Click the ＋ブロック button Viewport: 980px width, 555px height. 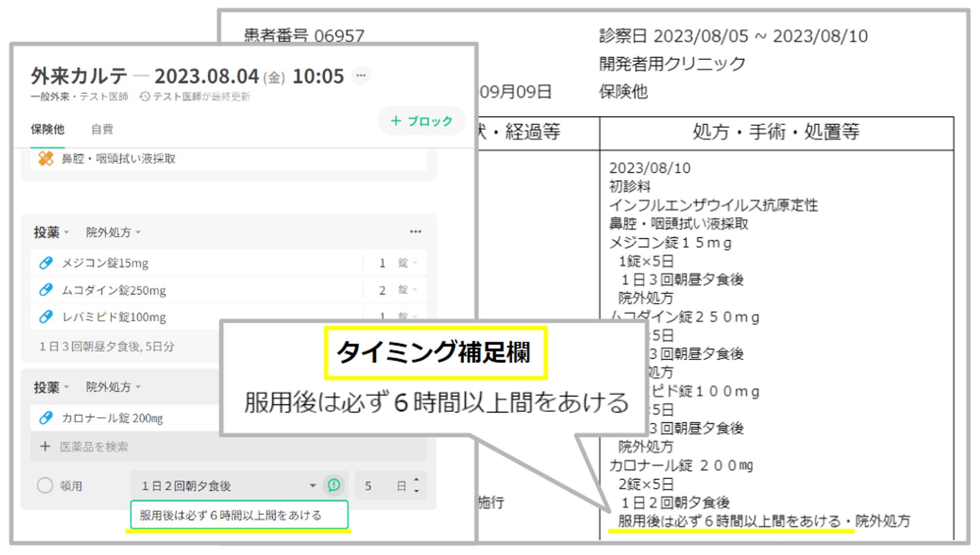click(x=421, y=121)
